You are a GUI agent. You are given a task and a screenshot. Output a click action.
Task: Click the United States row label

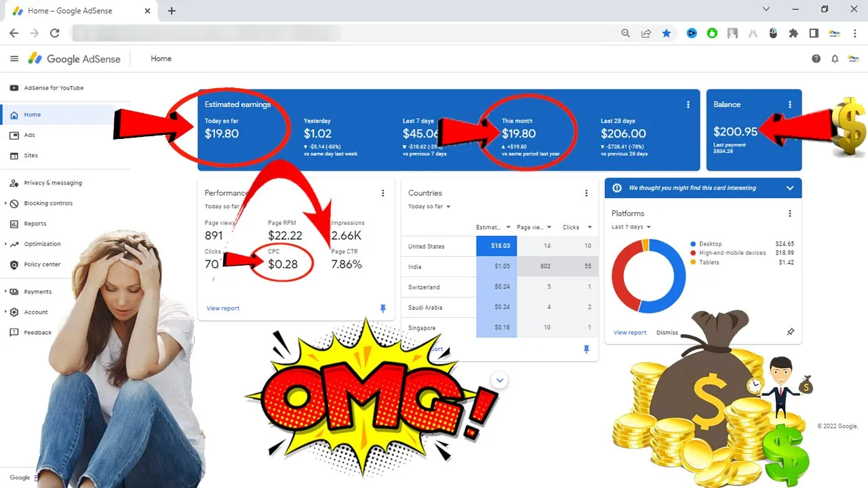click(427, 247)
